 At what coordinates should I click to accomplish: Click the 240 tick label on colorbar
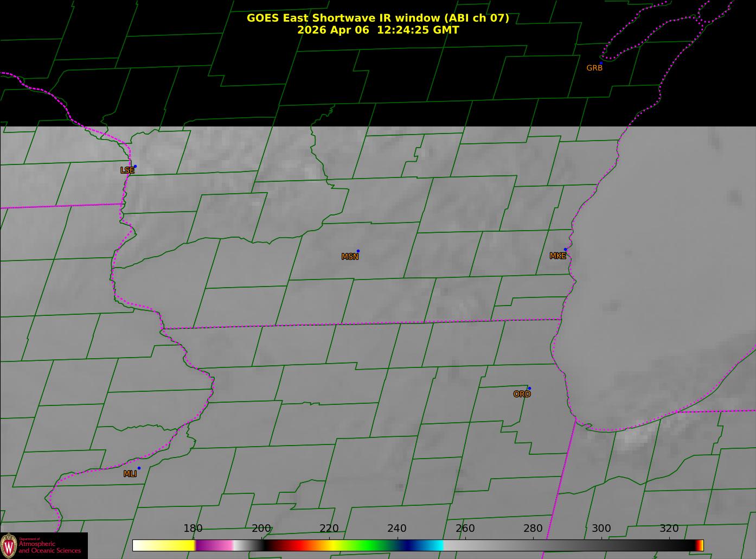click(397, 529)
